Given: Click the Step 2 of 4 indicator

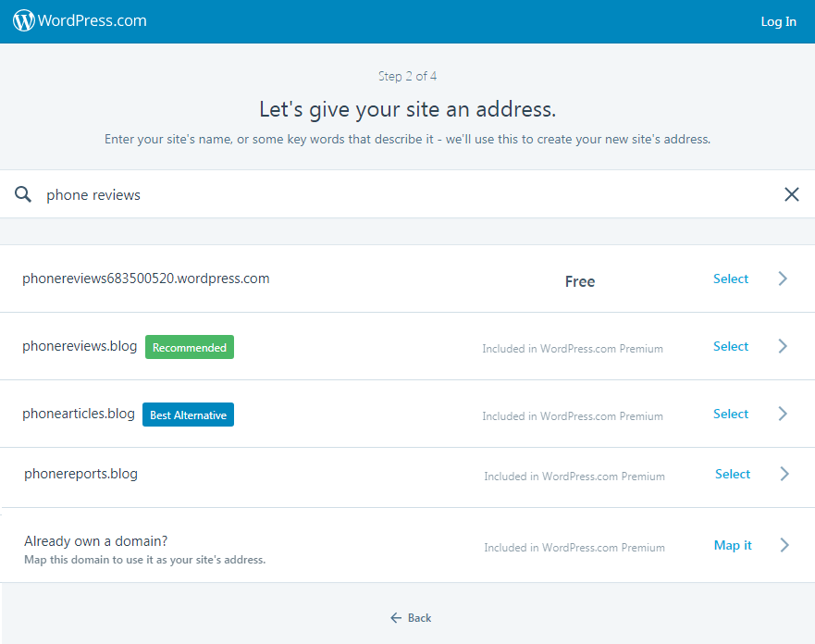Looking at the screenshot, I should pyautogui.click(x=407, y=77).
